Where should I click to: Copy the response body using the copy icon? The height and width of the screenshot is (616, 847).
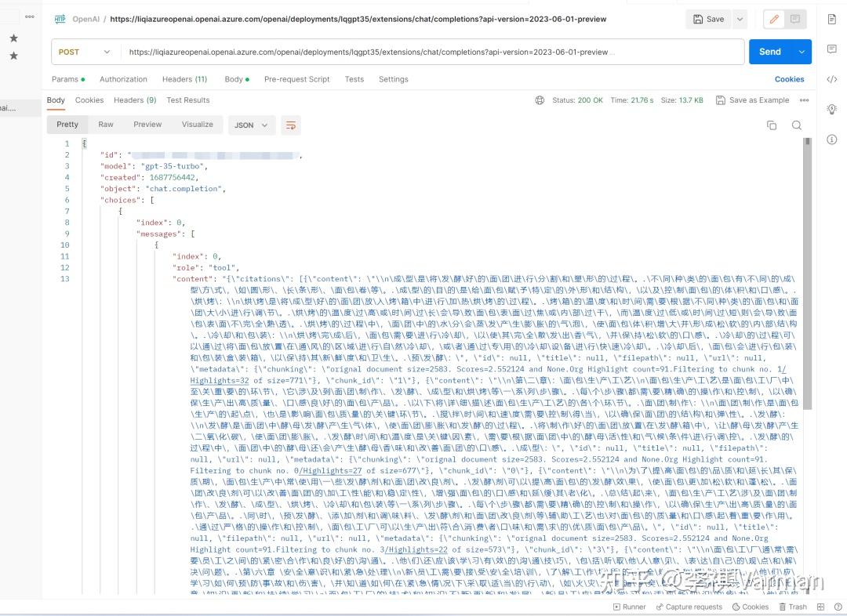click(772, 125)
